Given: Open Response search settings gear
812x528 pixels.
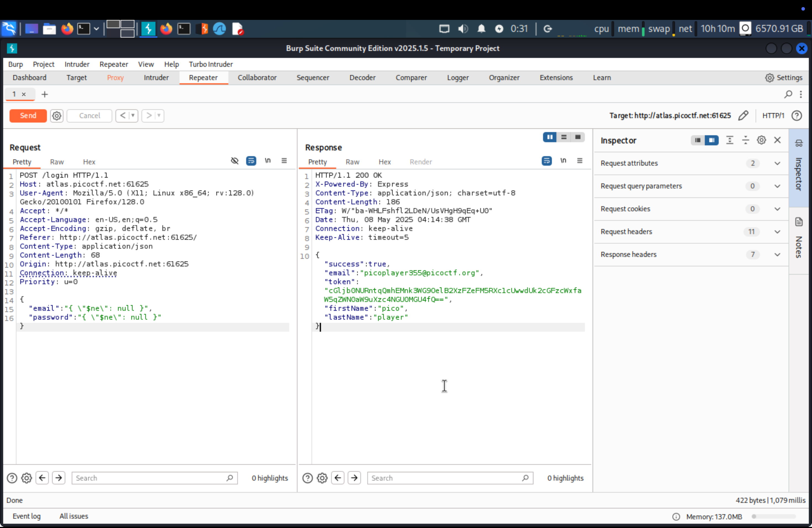Looking at the screenshot, I should [322, 478].
